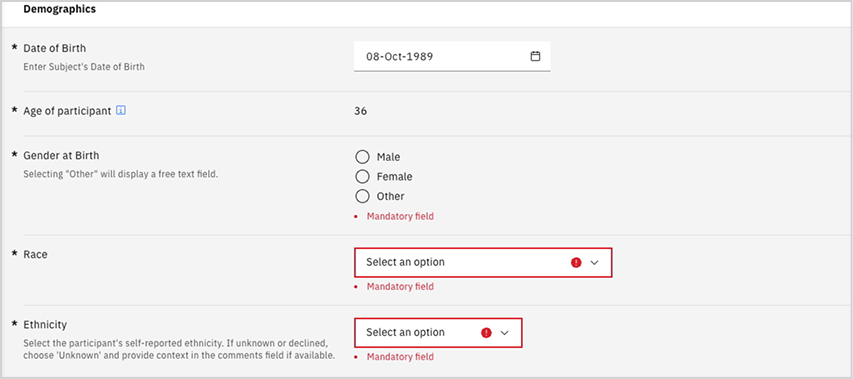Click the Ethnicity self-reported help text
Screen dimensions: 853x379
click(x=179, y=350)
